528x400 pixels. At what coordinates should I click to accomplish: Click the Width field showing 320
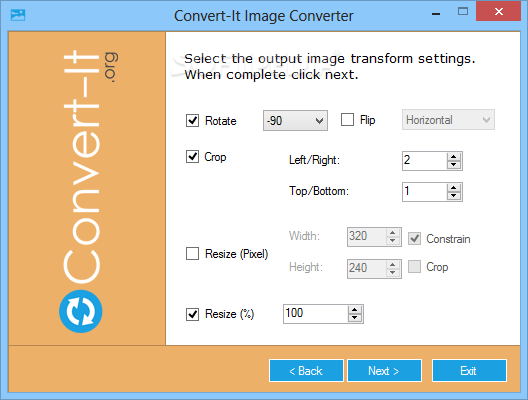point(367,237)
